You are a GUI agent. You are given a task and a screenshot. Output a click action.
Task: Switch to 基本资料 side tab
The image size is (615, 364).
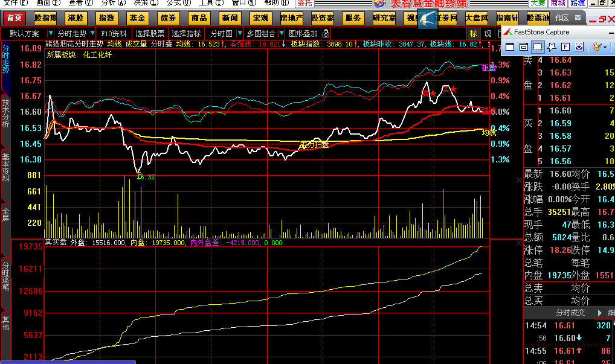tap(5, 167)
